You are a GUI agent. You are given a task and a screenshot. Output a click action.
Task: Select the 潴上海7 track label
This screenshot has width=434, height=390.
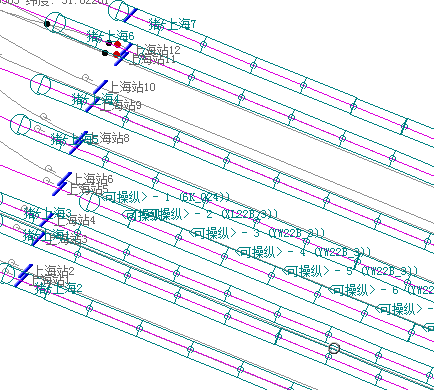pyautogui.click(x=172, y=24)
